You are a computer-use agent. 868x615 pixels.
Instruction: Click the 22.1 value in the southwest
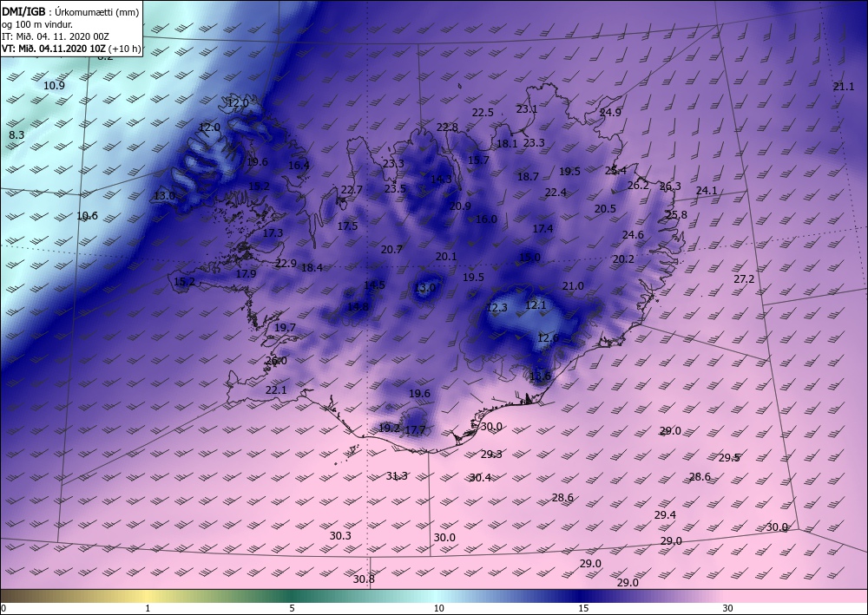(x=276, y=390)
